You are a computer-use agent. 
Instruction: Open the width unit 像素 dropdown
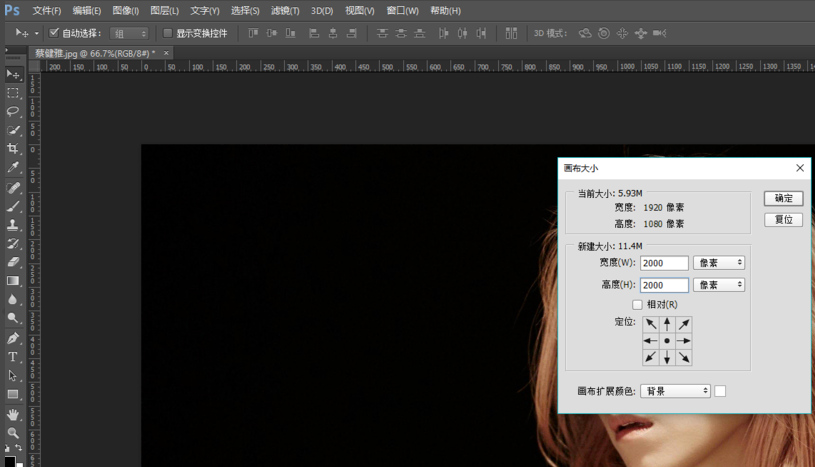[x=719, y=263]
